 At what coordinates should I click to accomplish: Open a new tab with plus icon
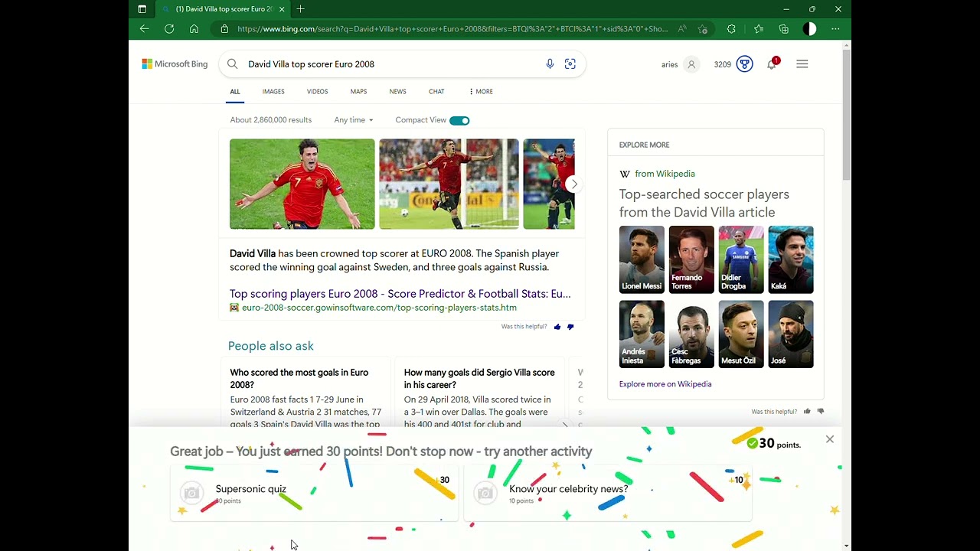tap(300, 9)
